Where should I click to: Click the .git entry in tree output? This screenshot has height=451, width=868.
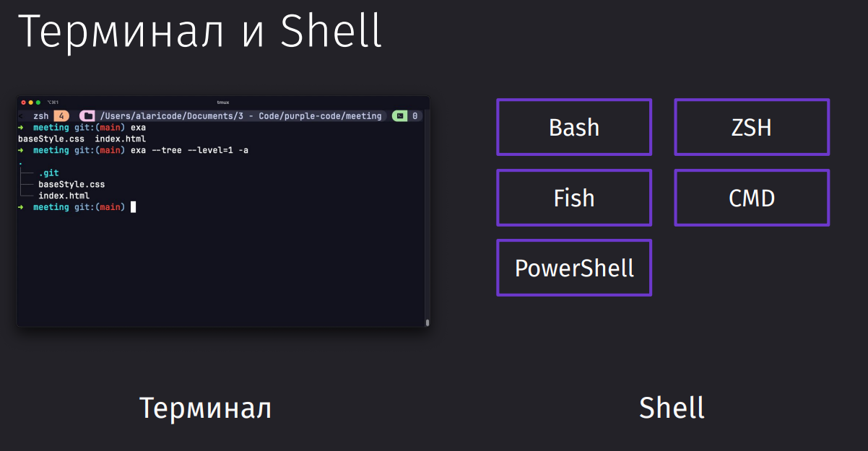click(x=49, y=173)
